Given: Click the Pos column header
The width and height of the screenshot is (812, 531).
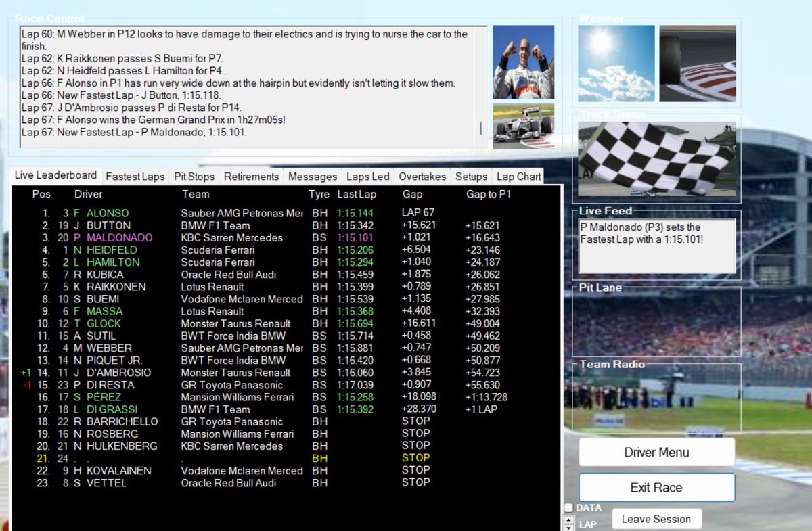Looking at the screenshot, I should click(41, 194).
